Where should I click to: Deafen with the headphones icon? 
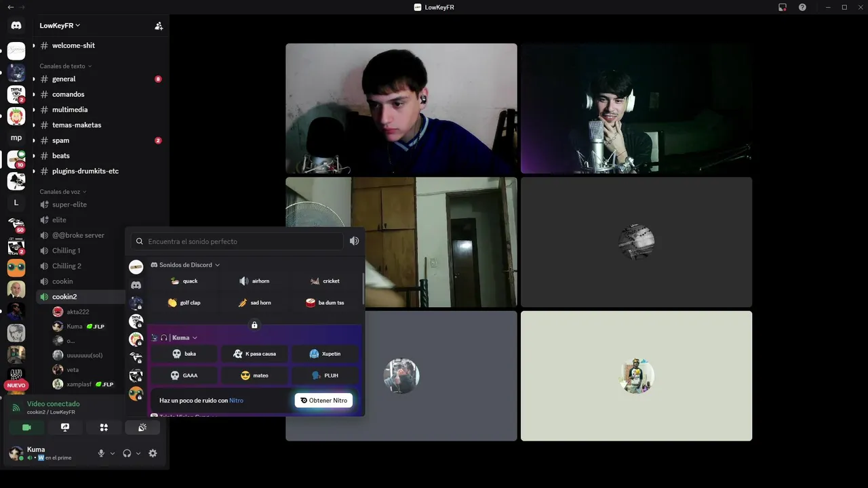point(127,453)
